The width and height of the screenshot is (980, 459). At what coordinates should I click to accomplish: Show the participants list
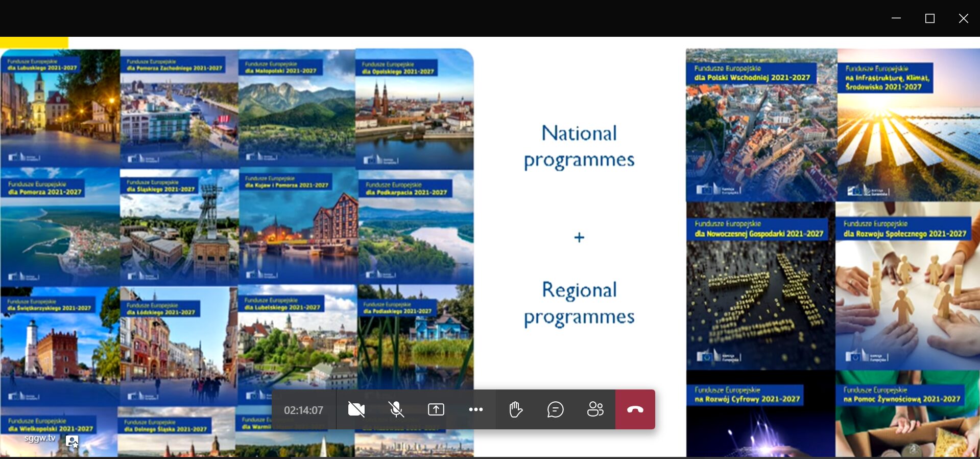pos(595,409)
